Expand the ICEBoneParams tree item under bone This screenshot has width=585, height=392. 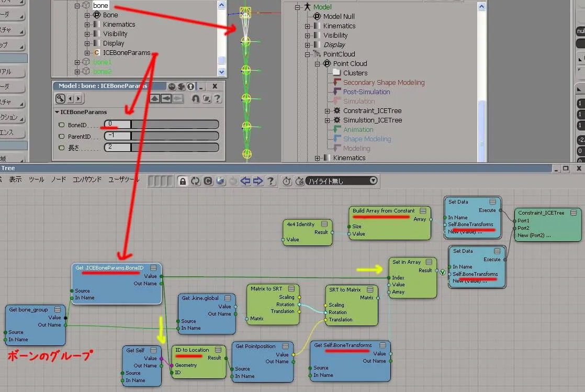[87, 53]
